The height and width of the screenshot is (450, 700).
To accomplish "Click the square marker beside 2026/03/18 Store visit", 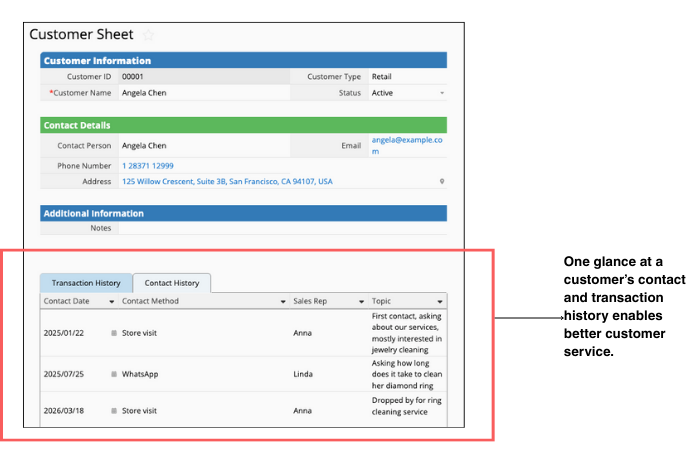I will coord(114,411).
